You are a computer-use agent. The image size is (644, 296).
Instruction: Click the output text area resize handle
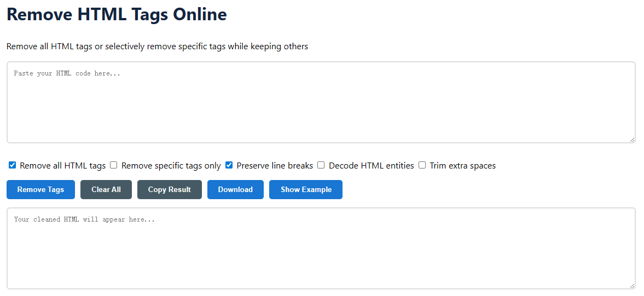(x=632, y=286)
